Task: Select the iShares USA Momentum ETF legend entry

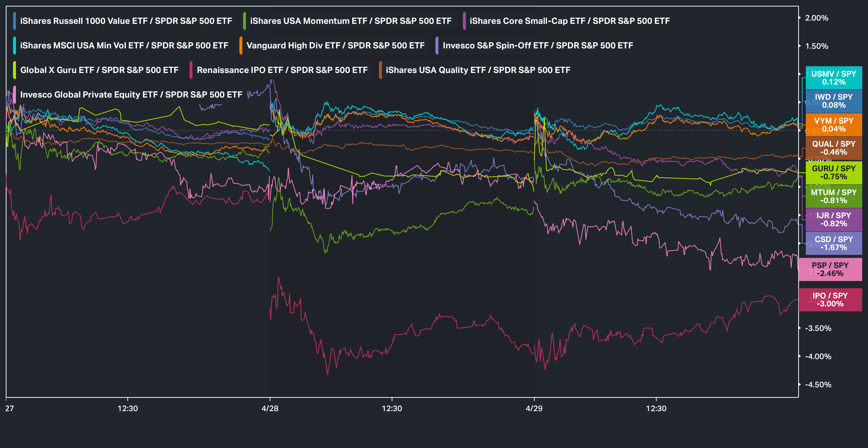Action: pyautogui.click(x=350, y=21)
